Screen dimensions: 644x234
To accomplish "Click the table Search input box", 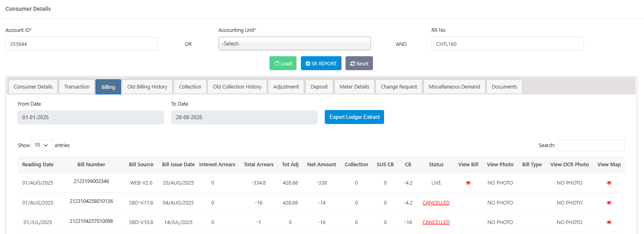I will point(591,146).
